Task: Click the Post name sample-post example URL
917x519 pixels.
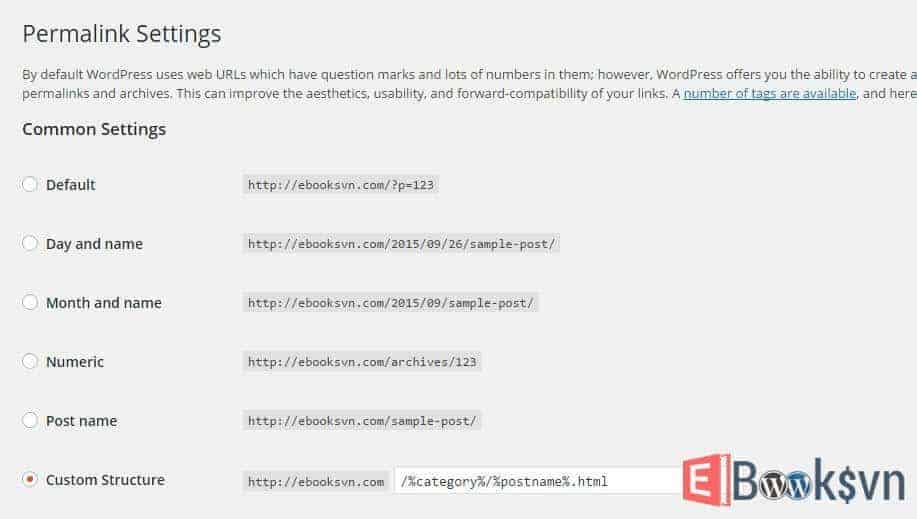Action: point(362,421)
